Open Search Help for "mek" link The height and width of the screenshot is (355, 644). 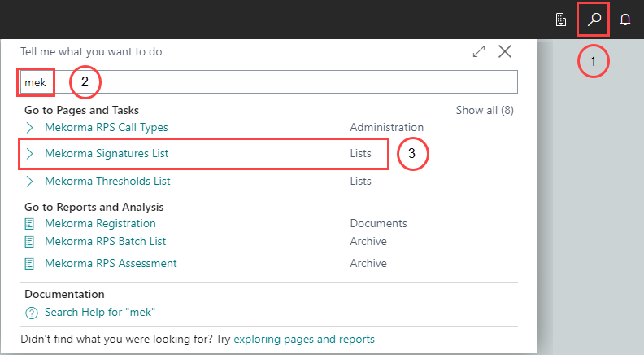click(x=100, y=313)
